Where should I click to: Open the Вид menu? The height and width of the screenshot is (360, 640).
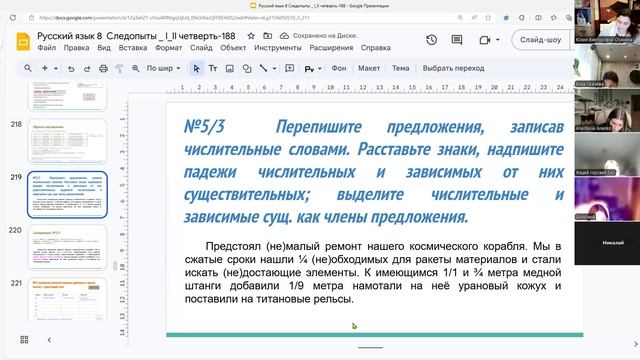pos(104,48)
